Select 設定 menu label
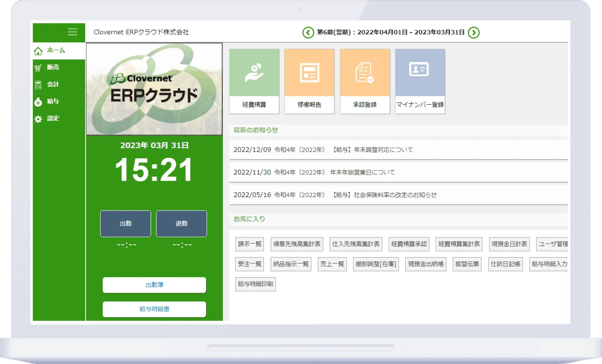Image resolution: width=602 pixels, height=364 pixels. click(x=53, y=118)
